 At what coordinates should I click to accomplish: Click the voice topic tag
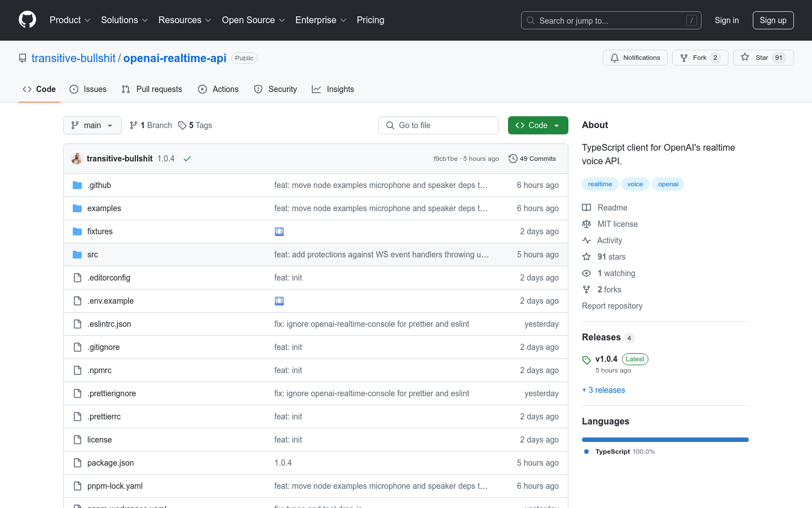point(635,184)
